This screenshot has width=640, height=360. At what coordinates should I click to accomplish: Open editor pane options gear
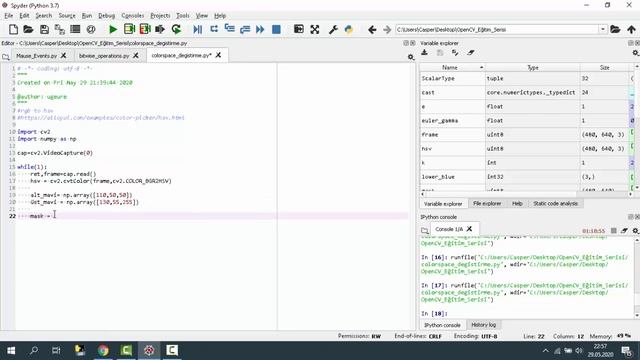coord(411,57)
